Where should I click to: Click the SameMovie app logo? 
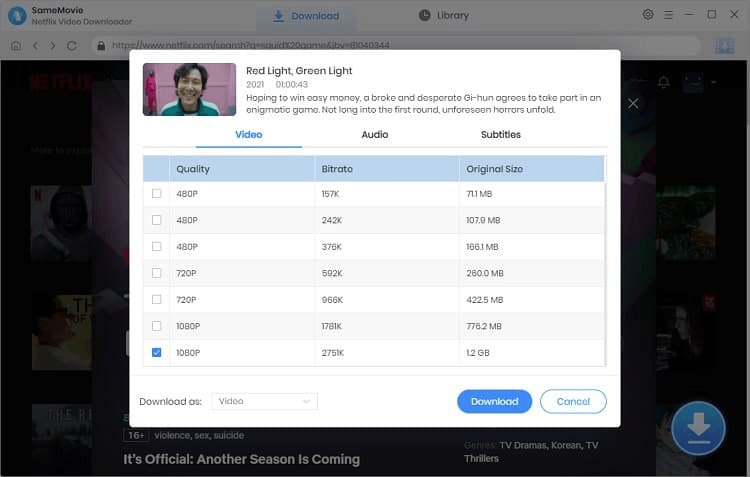[17, 15]
